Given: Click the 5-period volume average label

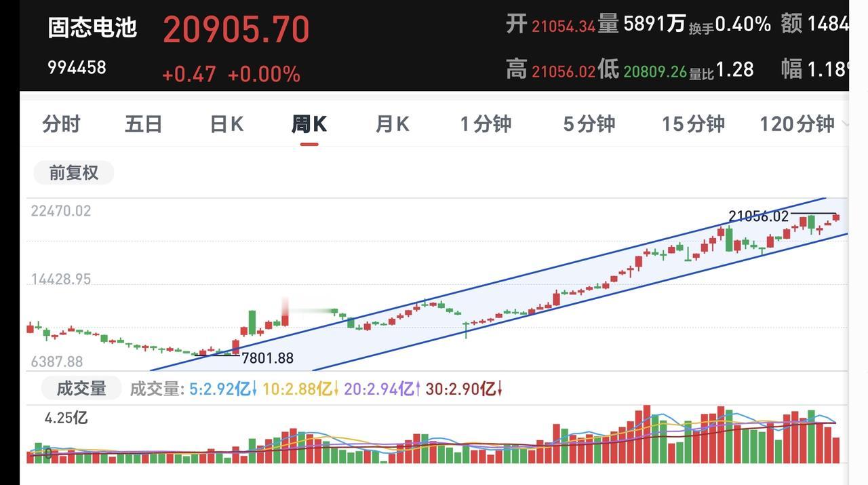Looking at the screenshot, I should (x=223, y=389).
